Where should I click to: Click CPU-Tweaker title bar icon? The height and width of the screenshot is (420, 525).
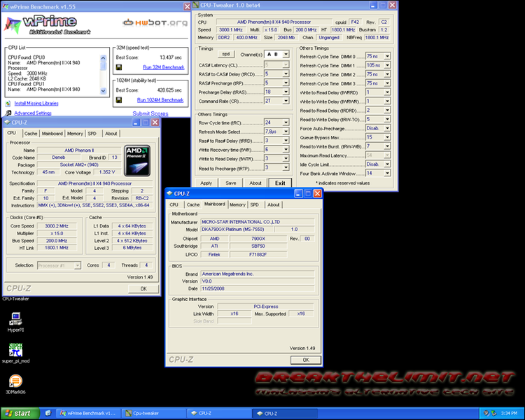[x=196, y=5]
